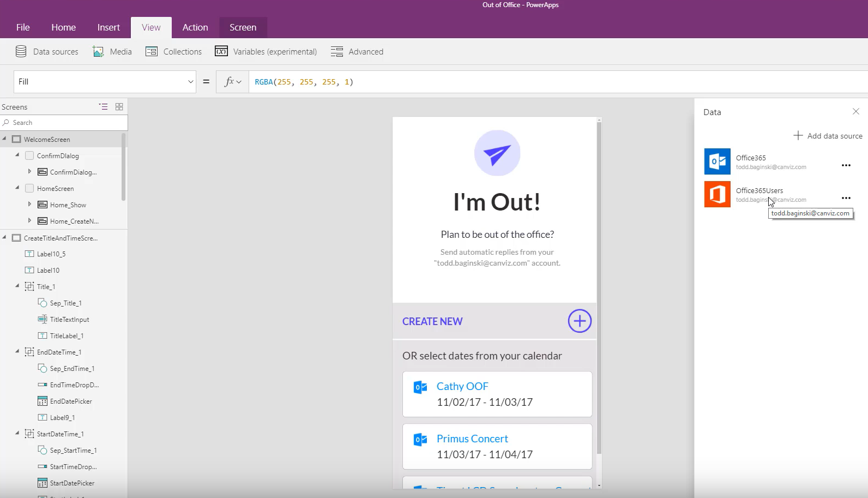
Task: Expand the fx formula options dropdown
Action: point(233,82)
